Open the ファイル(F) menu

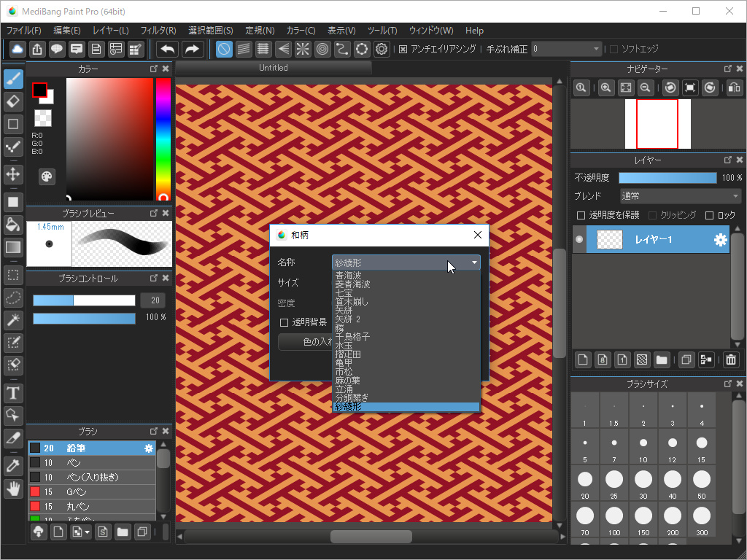[24, 31]
